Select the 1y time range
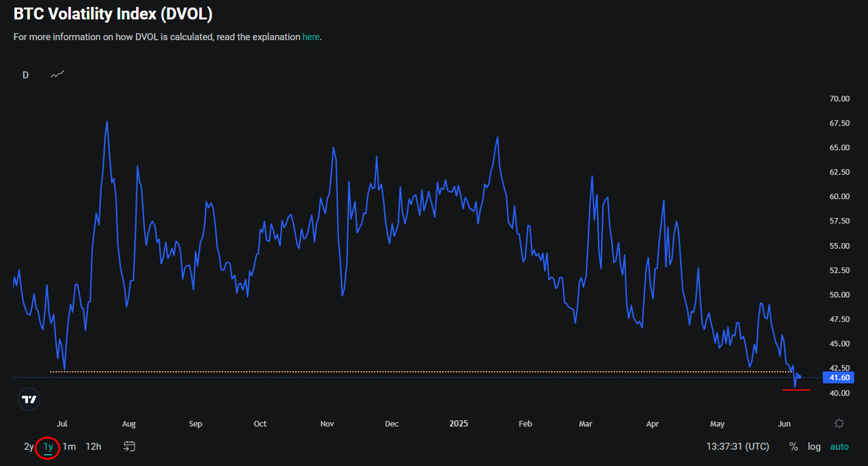 (48, 447)
